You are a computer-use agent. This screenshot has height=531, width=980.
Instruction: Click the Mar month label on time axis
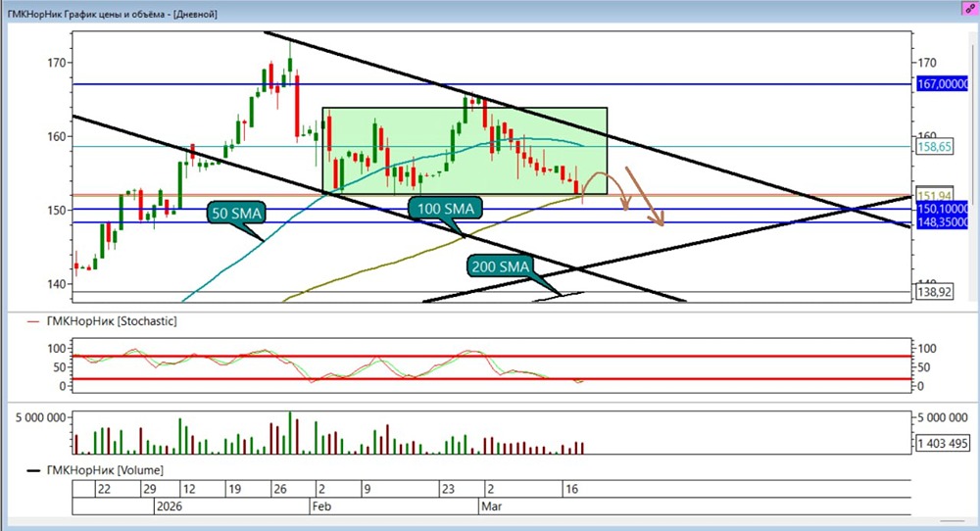tap(491, 506)
